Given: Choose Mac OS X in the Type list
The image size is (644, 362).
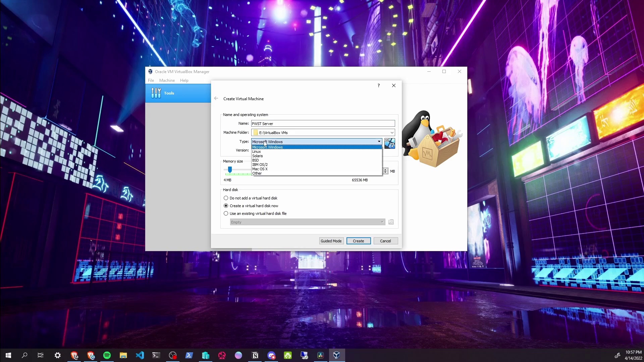Looking at the screenshot, I should 317,169.
